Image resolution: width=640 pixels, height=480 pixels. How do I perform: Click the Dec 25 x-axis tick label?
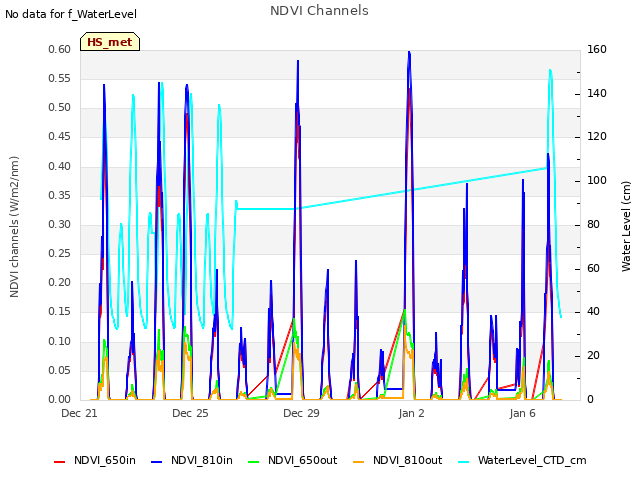(190, 413)
